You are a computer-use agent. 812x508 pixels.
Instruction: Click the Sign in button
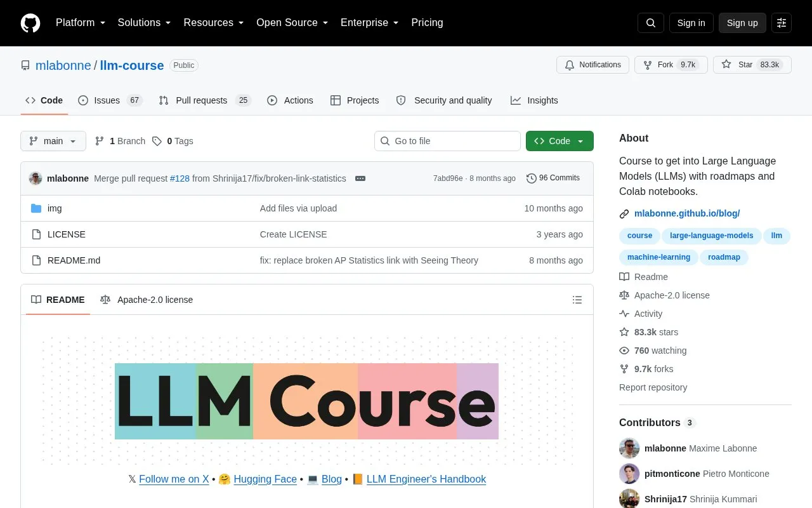tap(691, 23)
